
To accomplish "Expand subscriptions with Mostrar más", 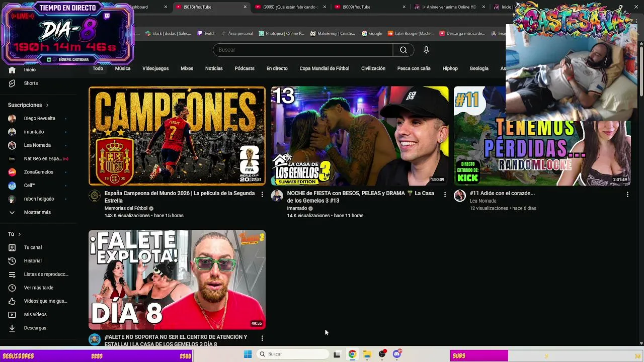I will point(38,212).
